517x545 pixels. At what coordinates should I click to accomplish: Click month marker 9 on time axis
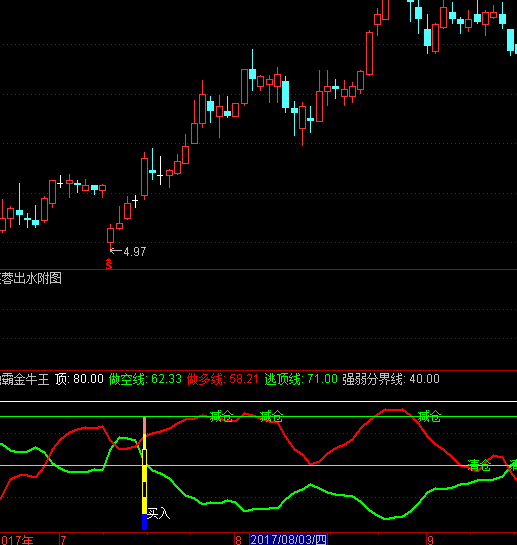pos(430,540)
